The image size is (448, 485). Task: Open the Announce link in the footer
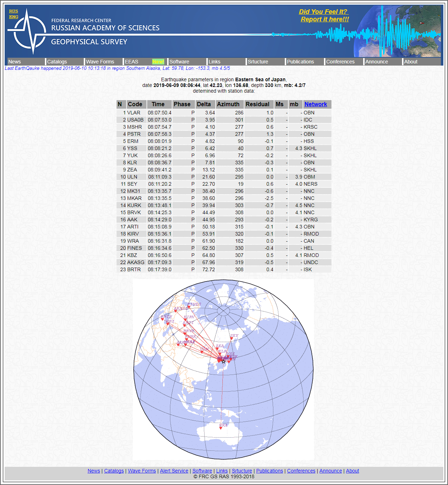[330, 471]
